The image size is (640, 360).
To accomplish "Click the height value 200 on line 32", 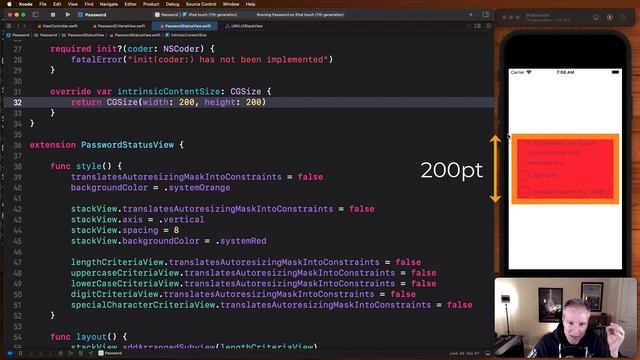I will point(253,102).
